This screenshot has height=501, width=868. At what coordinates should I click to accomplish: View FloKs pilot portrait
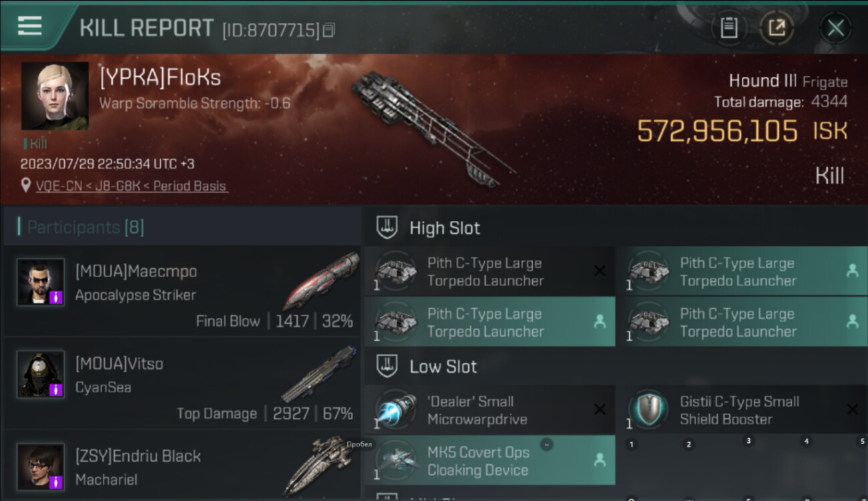(55, 96)
